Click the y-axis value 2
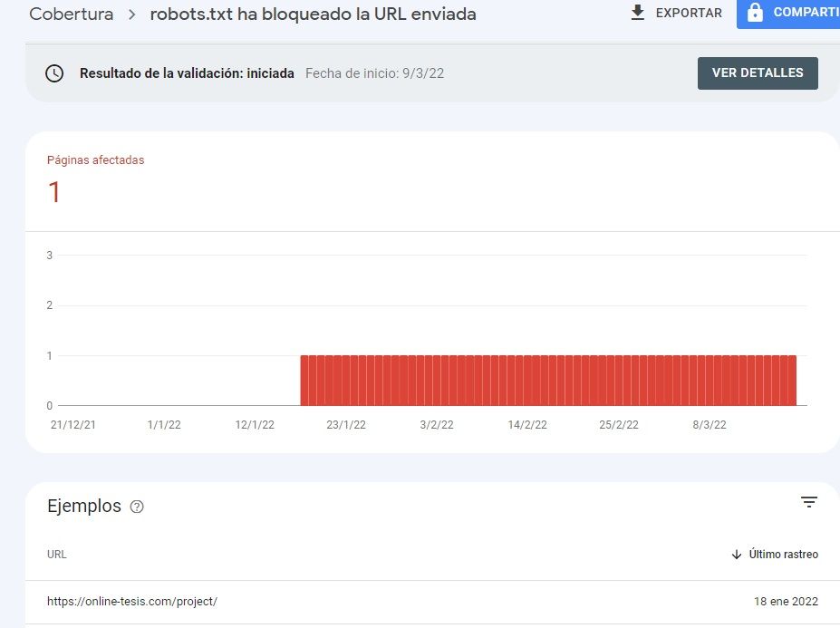Viewport: 840px width, 628px height. (49, 305)
